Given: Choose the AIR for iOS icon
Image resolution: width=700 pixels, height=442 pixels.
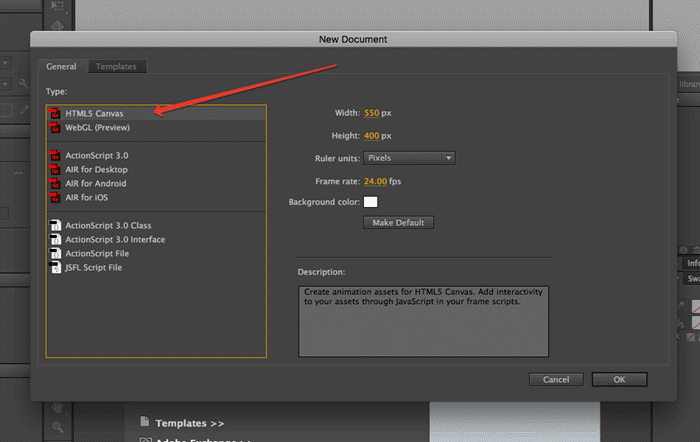Looking at the screenshot, I should [55, 198].
